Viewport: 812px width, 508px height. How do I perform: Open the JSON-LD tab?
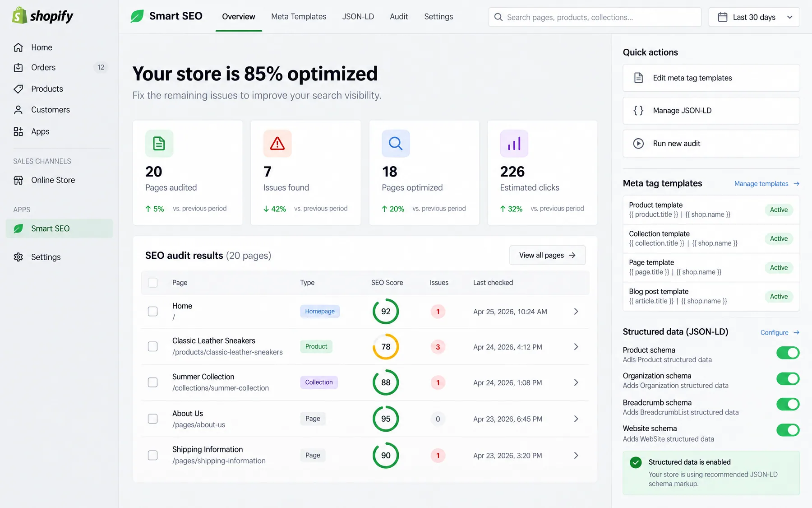tap(358, 17)
